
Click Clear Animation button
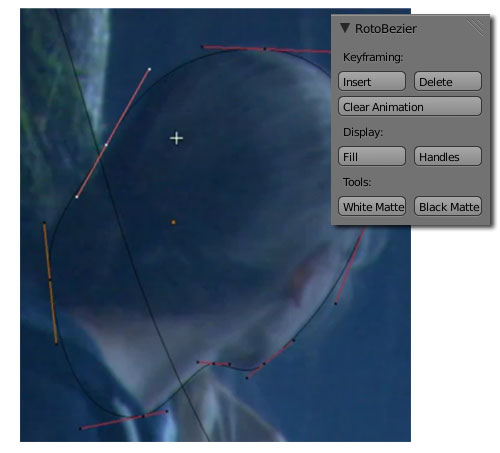pos(410,106)
